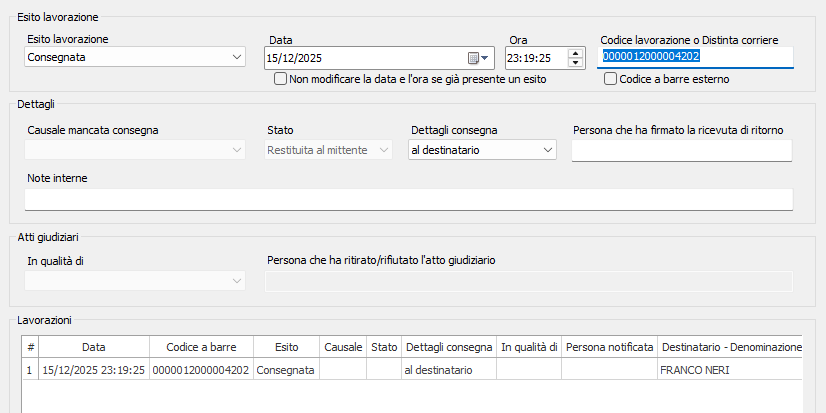
Task: Sort by Codice a barre column header
Action: [x=200, y=347]
